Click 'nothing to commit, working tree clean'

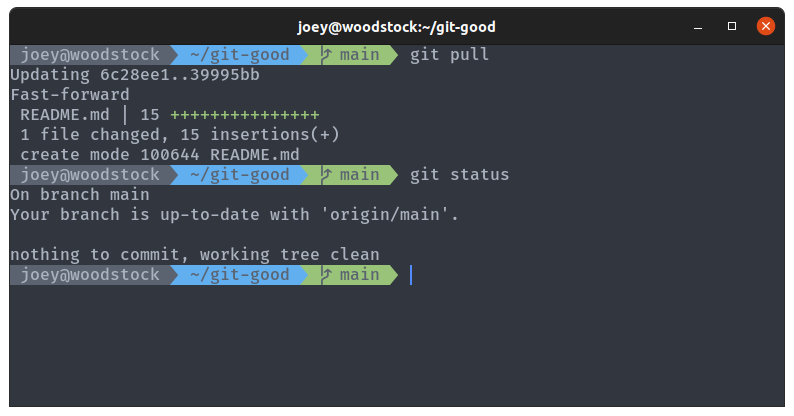pyautogui.click(x=195, y=255)
